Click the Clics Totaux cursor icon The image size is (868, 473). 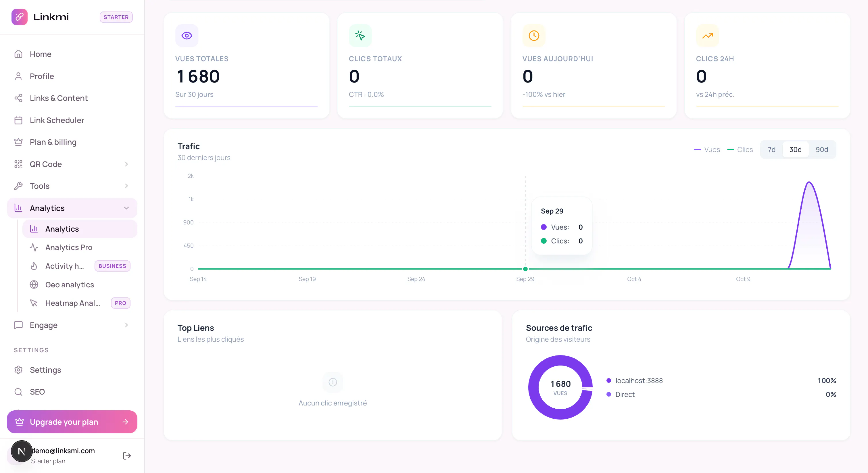coord(360,35)
